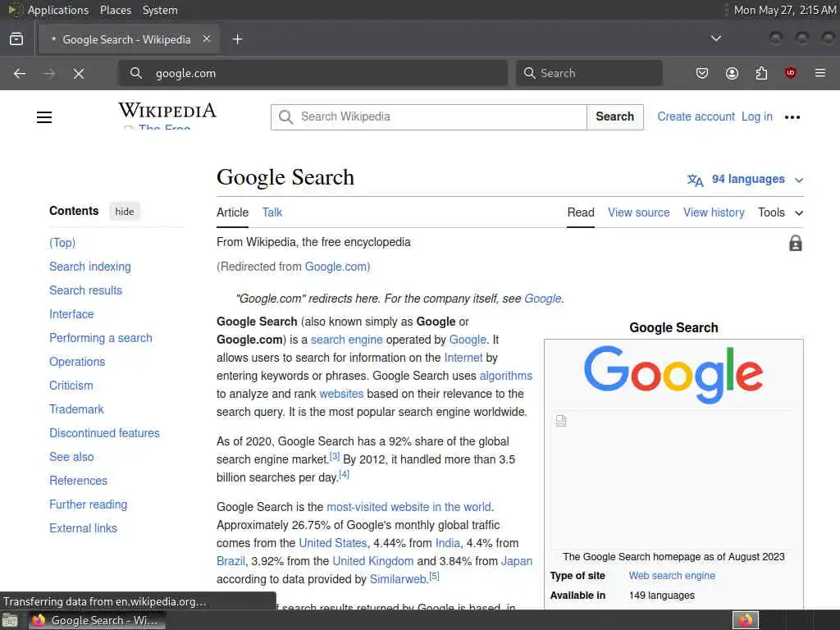This screenshot has width=840, height=630.
Task: Click the Firefox forward arrow button
Action: click(48, 73)
